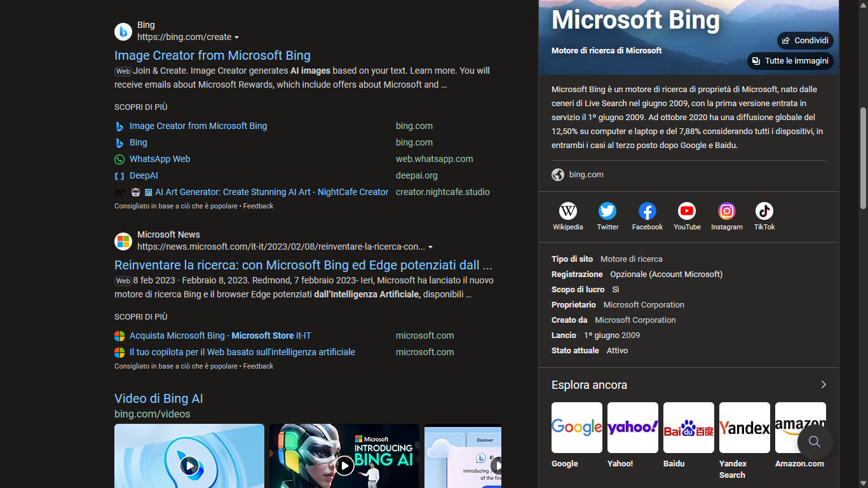Click Microsoft Corporation next to Creato da
Viewport: 868px width, 488px height.
click(x=635, y=320)
